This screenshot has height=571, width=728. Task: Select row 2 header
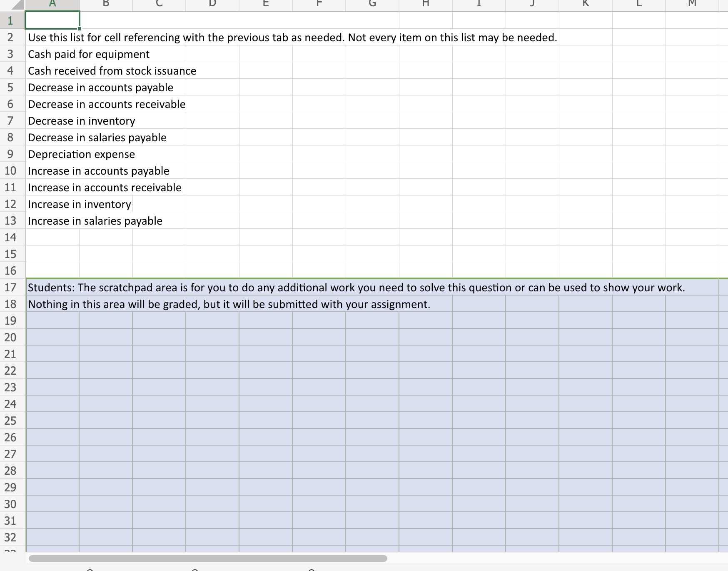10,37
